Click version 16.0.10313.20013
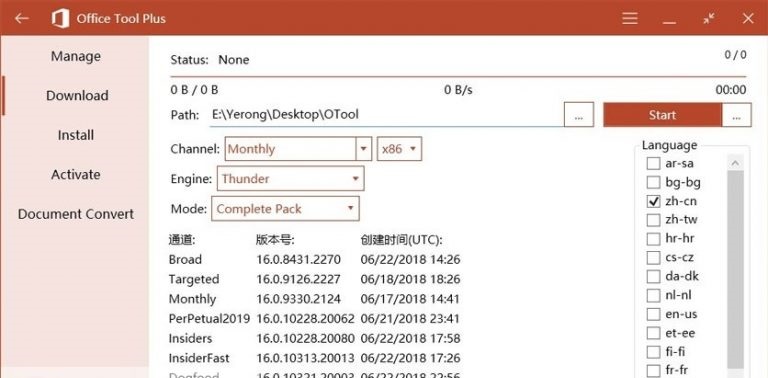768x378 pixels. (x=305, y=358)
